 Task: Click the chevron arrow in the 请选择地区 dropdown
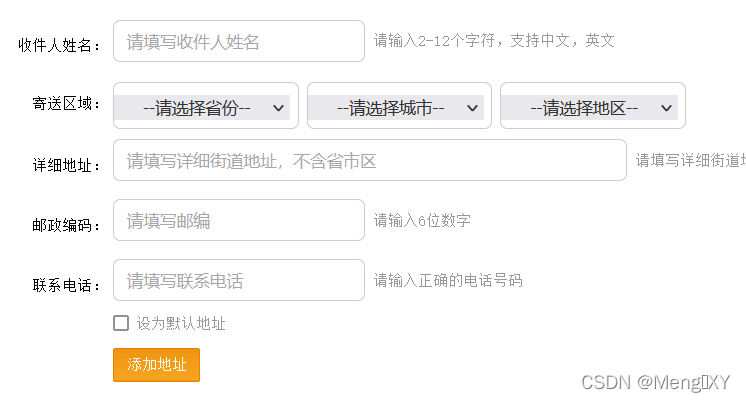pyautogui.click(x=666, y=108)
